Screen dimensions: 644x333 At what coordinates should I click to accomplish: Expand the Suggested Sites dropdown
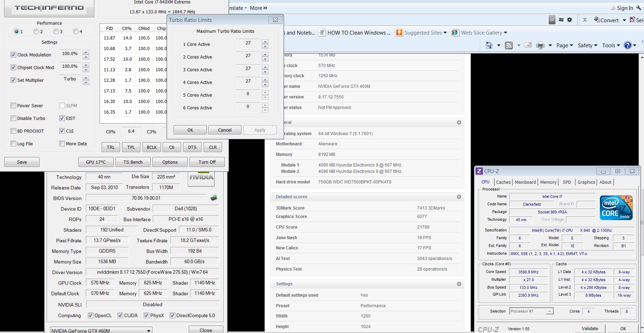click(445, 33)
